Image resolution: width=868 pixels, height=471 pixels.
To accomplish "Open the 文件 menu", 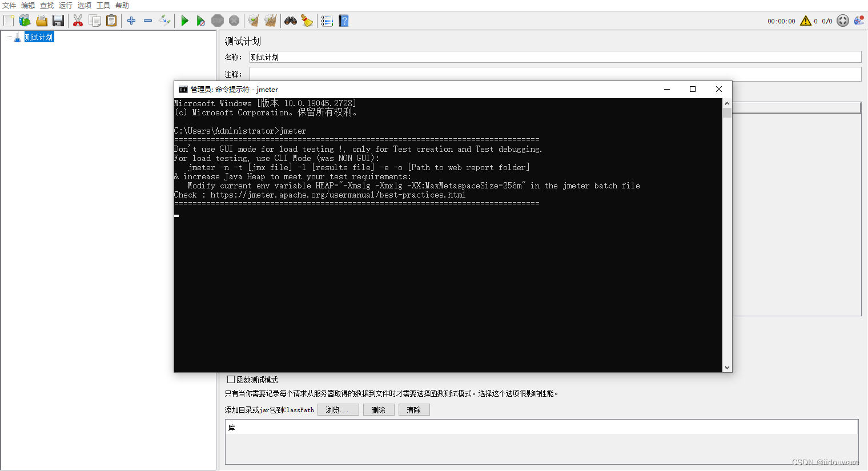I will 9,5.
